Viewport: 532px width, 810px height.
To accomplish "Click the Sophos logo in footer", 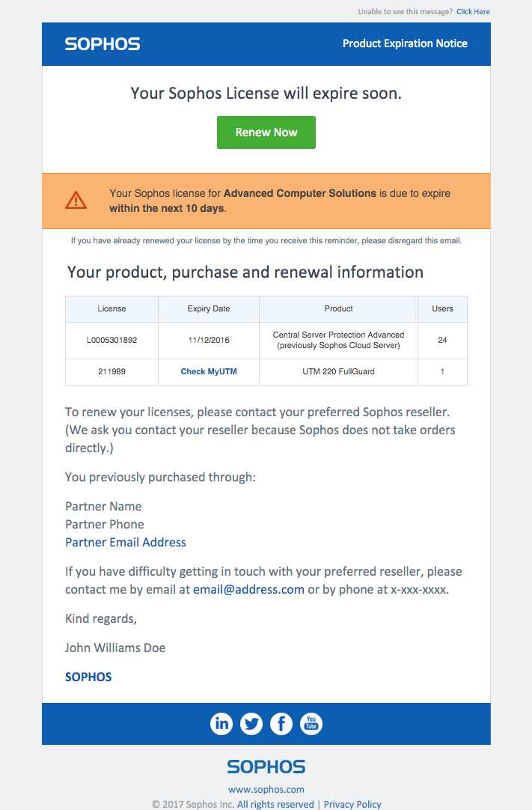I will click(266, 767).
